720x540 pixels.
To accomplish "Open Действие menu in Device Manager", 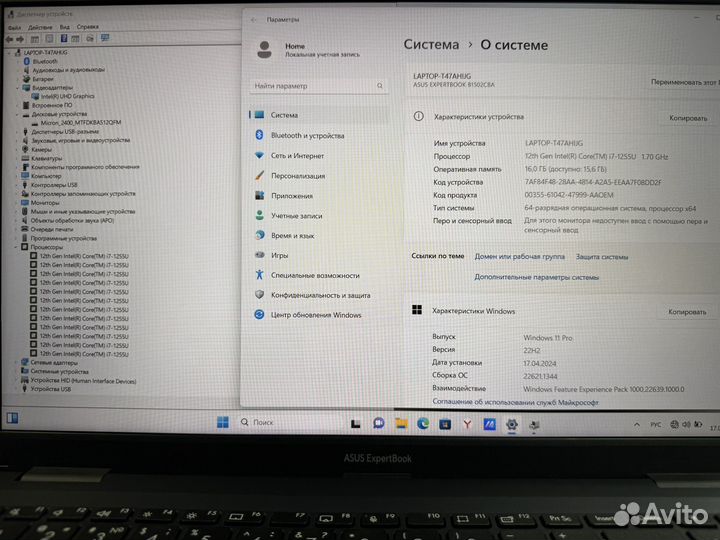I will click(x=40, y=27).
